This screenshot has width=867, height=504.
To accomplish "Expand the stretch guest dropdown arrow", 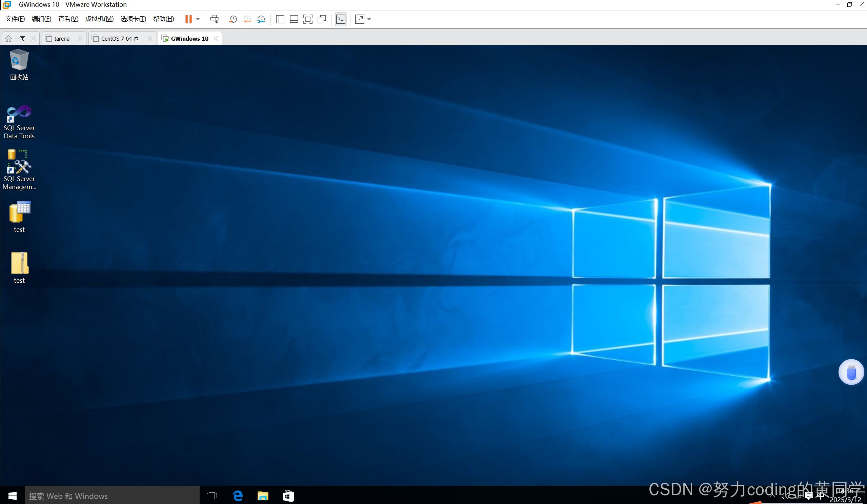I will tap(369, 19).
